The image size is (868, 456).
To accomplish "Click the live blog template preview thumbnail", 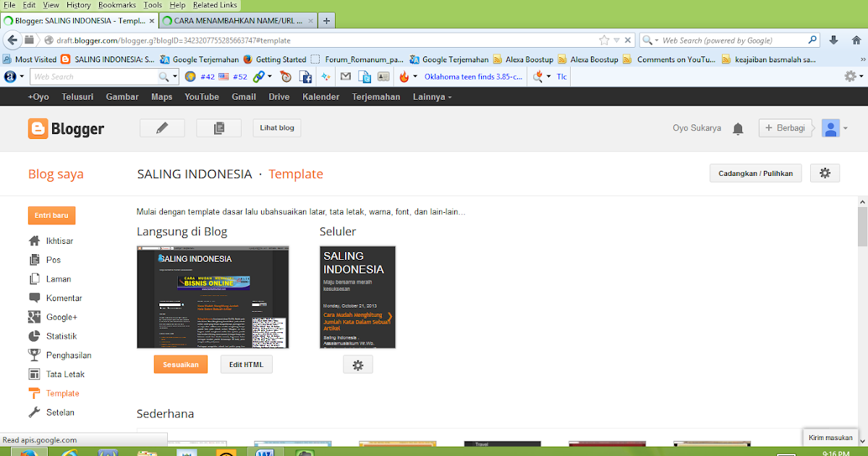I will (213, 297).
